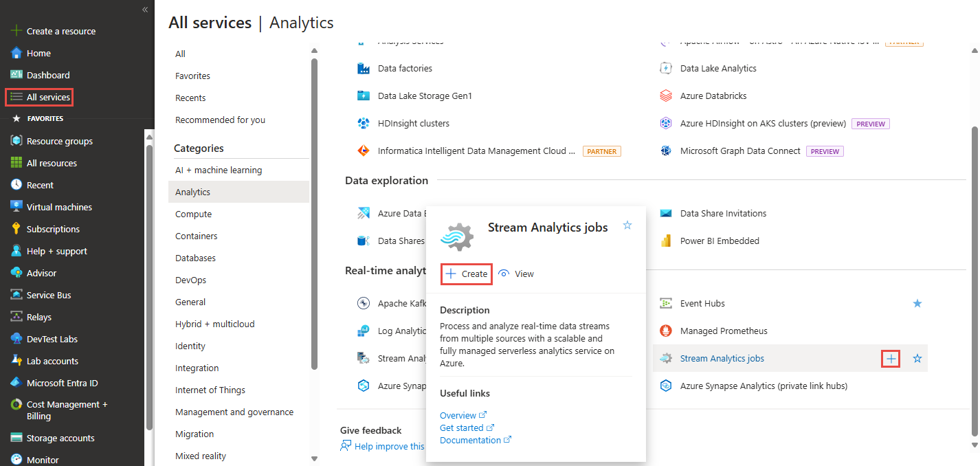The width and height of the screenshot is (980, 466).
Task: Open Help + support in the sidebar
Action: tap(56, 251)
